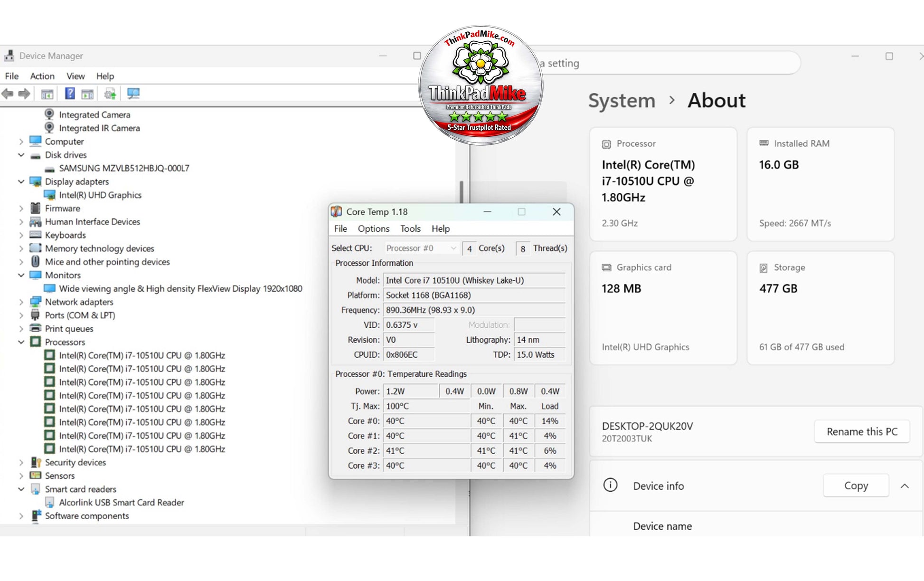
Task: Copy the Device info details
Action: pos(856,486)
